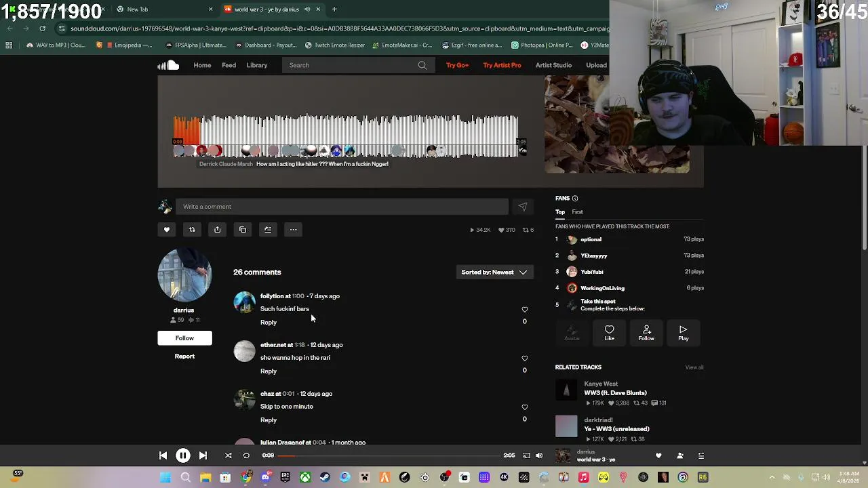Expand the Sorted by: Newest dropdown
Screen dimensions: 868x488
click(494, 272)
